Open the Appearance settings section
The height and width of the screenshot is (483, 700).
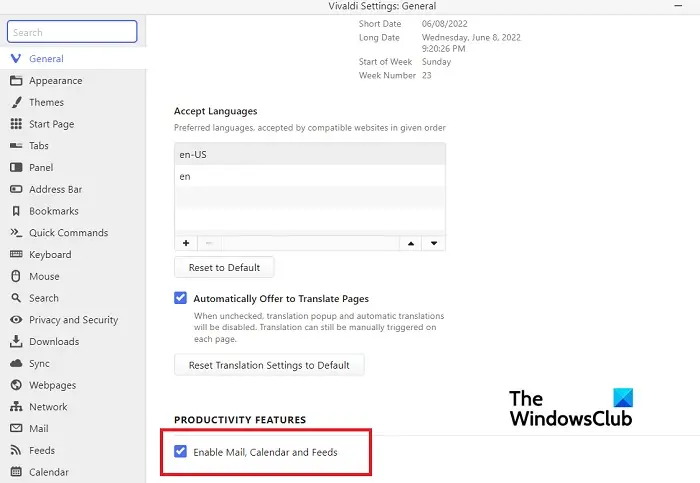[73, 80]
